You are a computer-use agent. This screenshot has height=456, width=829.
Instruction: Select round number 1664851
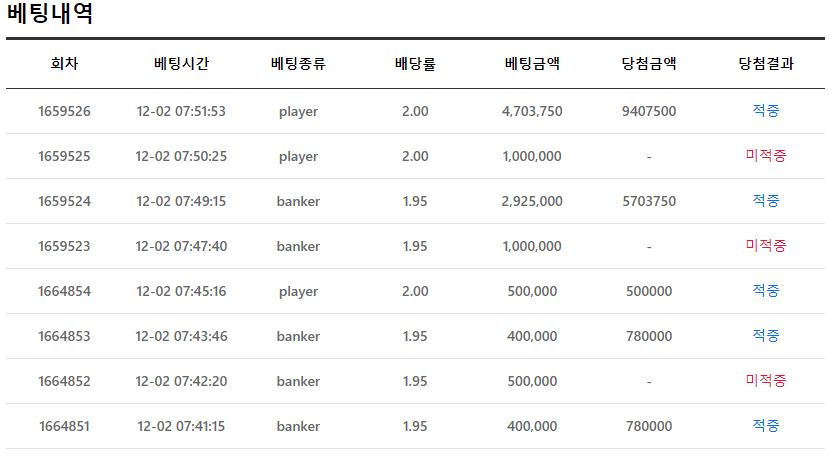click(64, 426)
